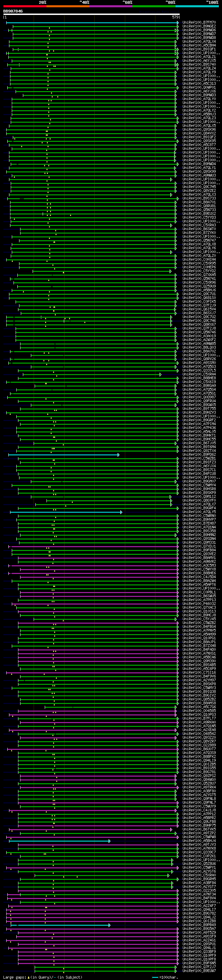Select label UniRef100_Q84WG0
This screenshot has height=980, width=222.
(199, 779)
